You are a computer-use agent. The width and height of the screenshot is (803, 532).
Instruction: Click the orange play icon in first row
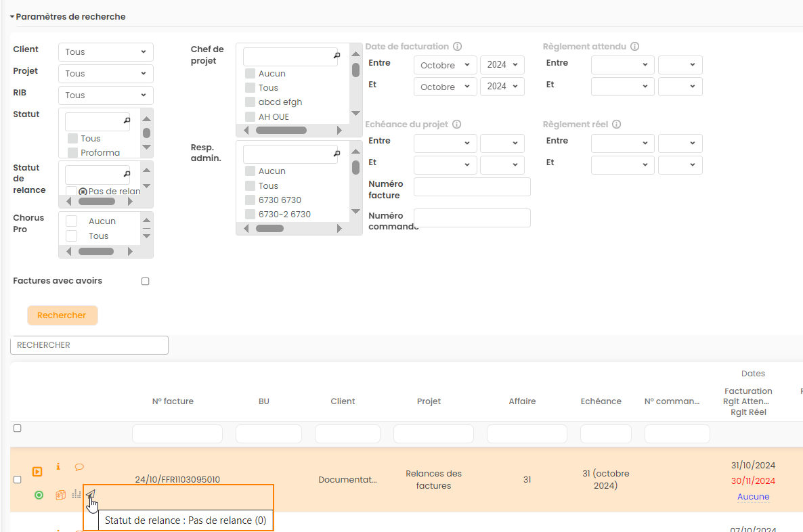point(38,471)
